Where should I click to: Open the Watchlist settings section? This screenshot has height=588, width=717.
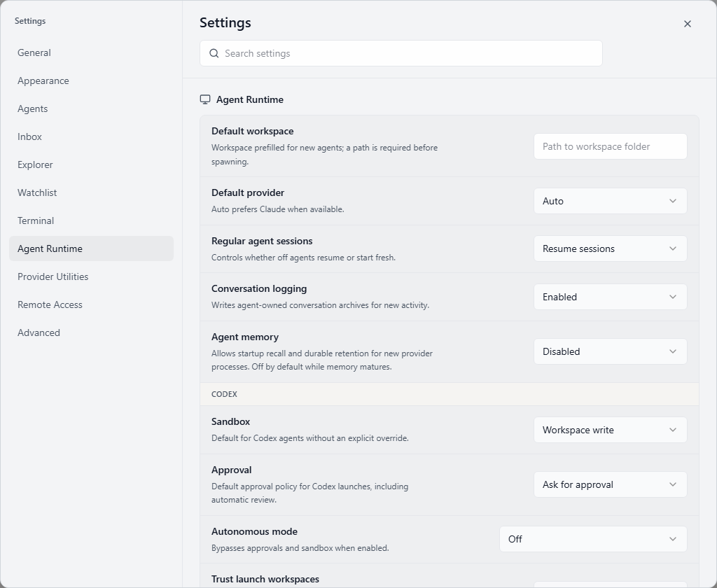pyautogui.click(x=92, y=192)
